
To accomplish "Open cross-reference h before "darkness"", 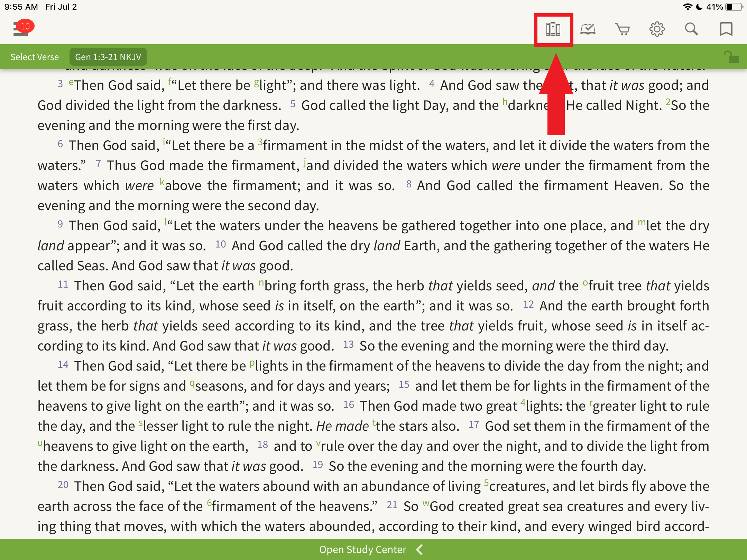I will click(x=505, y=102).
